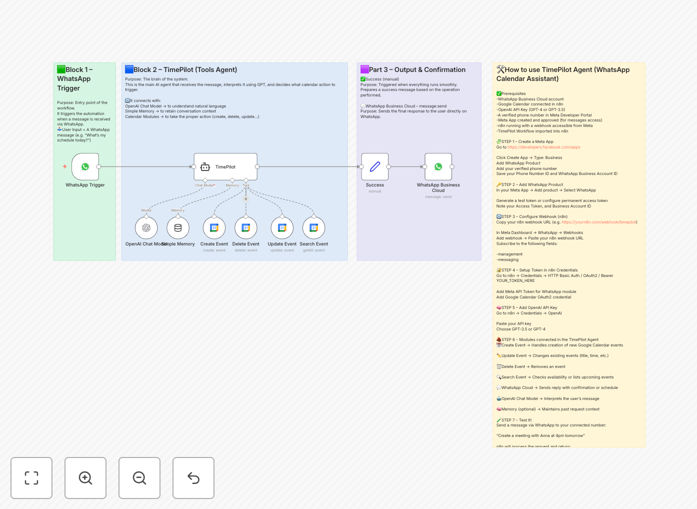The width and height of the screenshot is (697, 509).
Task: Click the STEP 1 Create a Meta App text
Action: click(x=525, y=141)
